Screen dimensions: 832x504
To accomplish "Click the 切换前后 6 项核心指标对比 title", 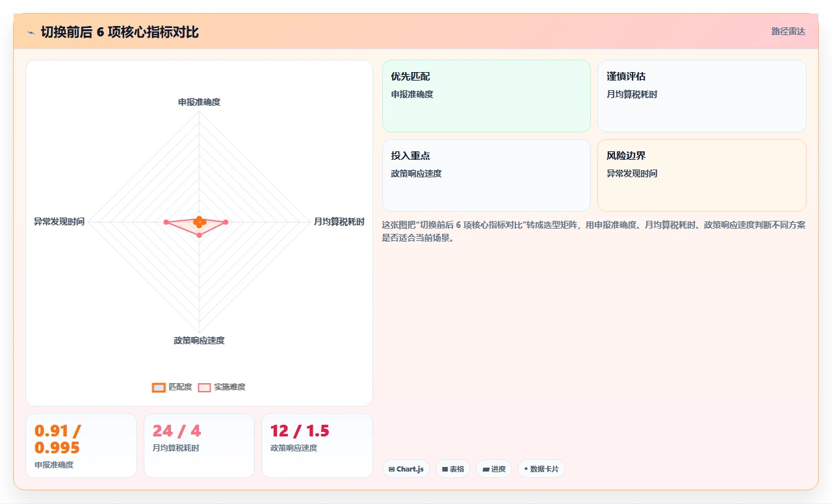I will (120, 32).
